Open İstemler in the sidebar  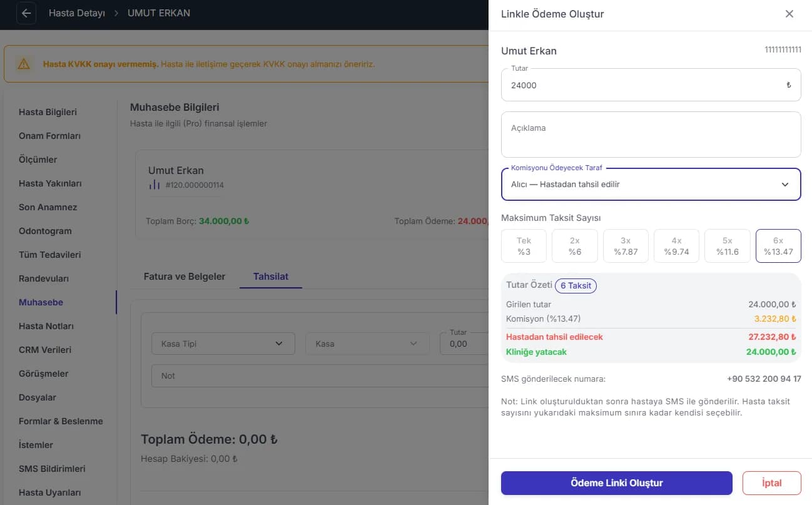pyautogui.click(x=36, y=445)
